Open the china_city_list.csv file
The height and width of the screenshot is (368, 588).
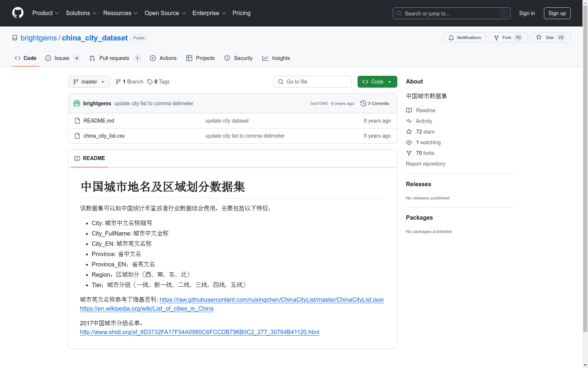click(104, 136)
